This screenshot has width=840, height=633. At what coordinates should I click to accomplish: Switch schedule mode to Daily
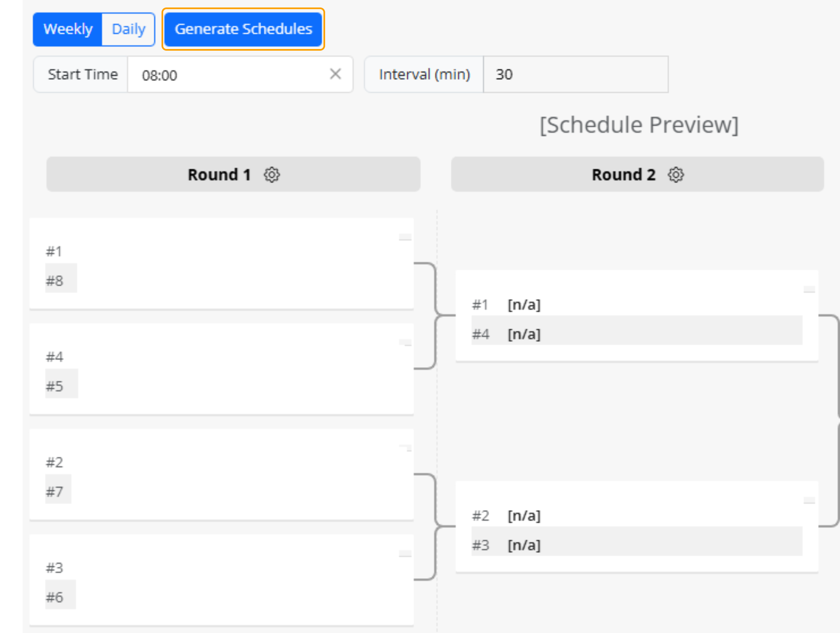coord(128,29)
